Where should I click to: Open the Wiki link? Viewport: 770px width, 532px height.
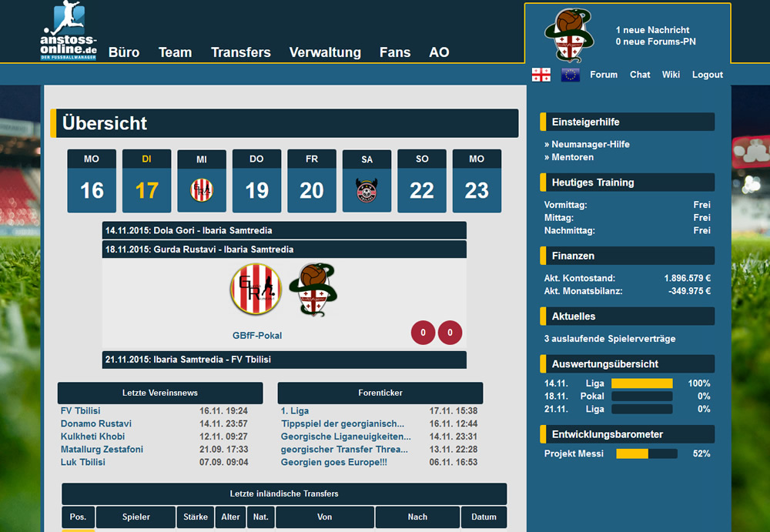[671, 75]
